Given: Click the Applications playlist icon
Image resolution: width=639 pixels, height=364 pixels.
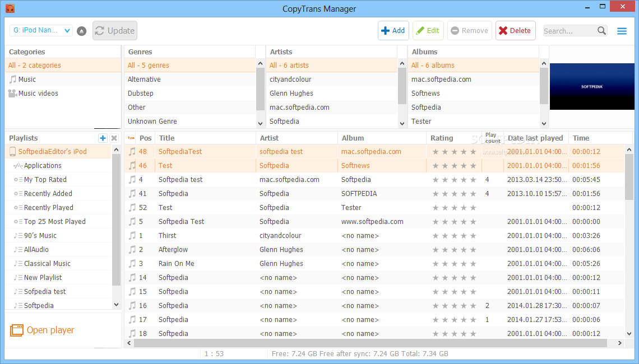Looking at the screenshot, I should pos(17,166).
